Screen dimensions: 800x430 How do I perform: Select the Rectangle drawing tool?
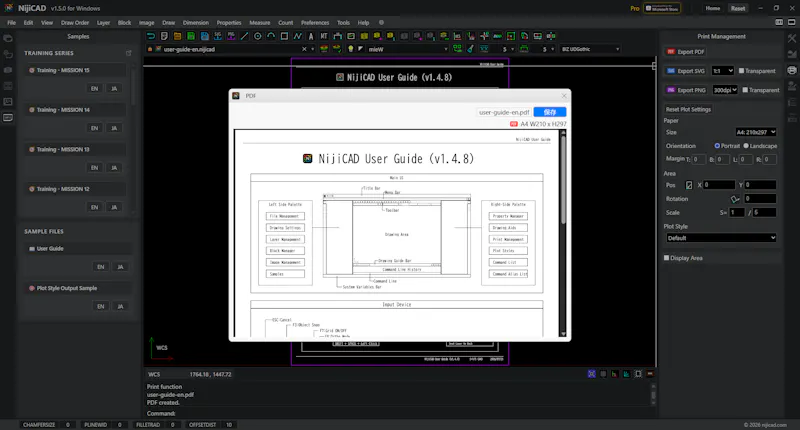click(284, 36)
